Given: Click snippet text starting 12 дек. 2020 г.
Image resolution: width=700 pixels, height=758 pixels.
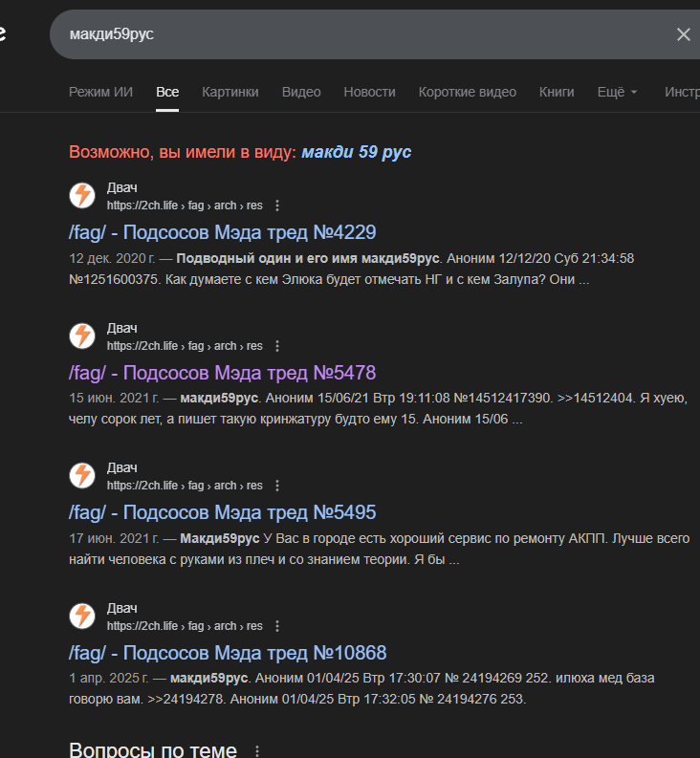Looking at the screenshot, I should pos(352,269).
